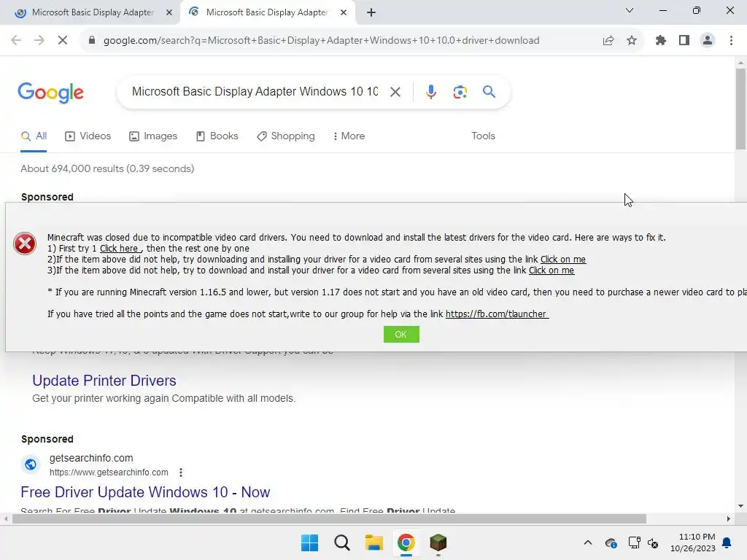This screenshot has width=747, height=560.
Task: Open the 'Click on me' link in step 2
Action: (562, 259)
